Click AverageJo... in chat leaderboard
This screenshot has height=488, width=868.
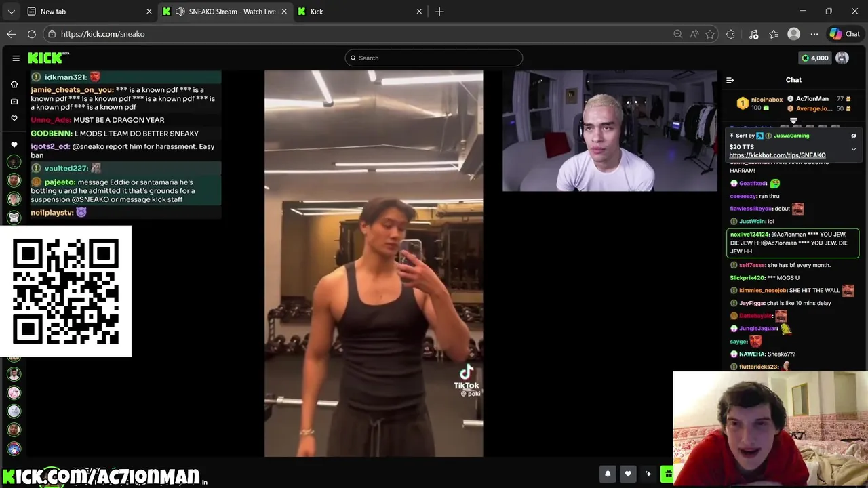(x=814, y=108)
